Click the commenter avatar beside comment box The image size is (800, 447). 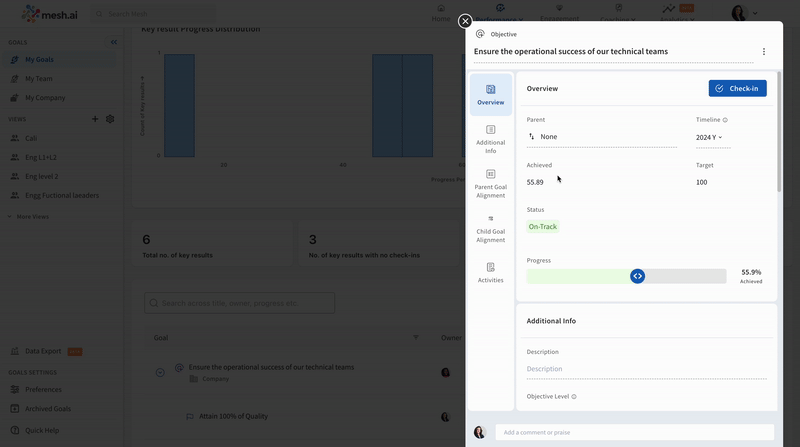tap(480, 432)
